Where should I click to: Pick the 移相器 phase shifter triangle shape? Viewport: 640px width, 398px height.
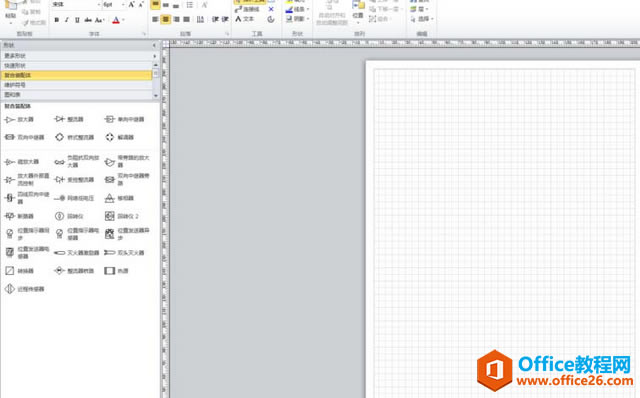click(x=119, y=198)
